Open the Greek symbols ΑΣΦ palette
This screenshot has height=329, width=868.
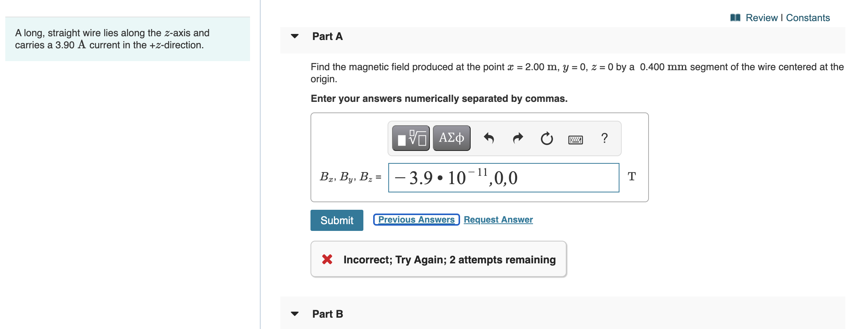pos(451,138)
